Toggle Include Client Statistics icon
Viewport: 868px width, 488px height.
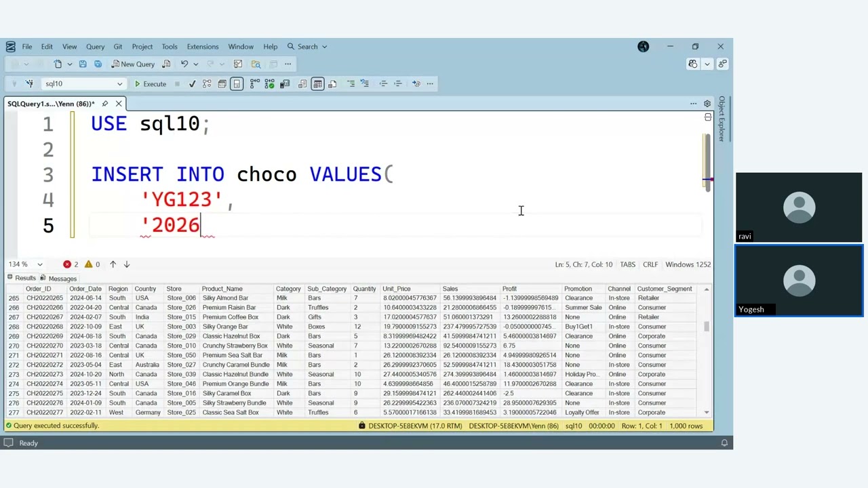tap(285, 84)
